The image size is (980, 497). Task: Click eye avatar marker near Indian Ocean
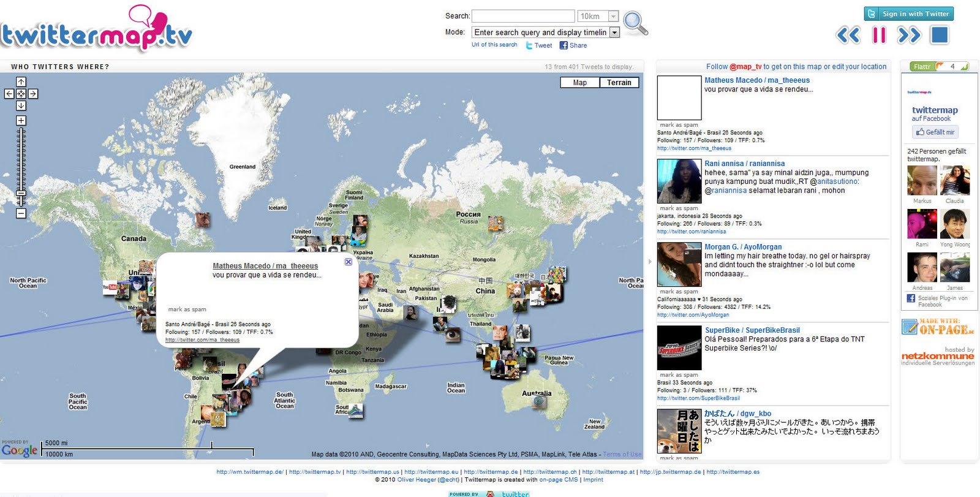tap(453, 335)
